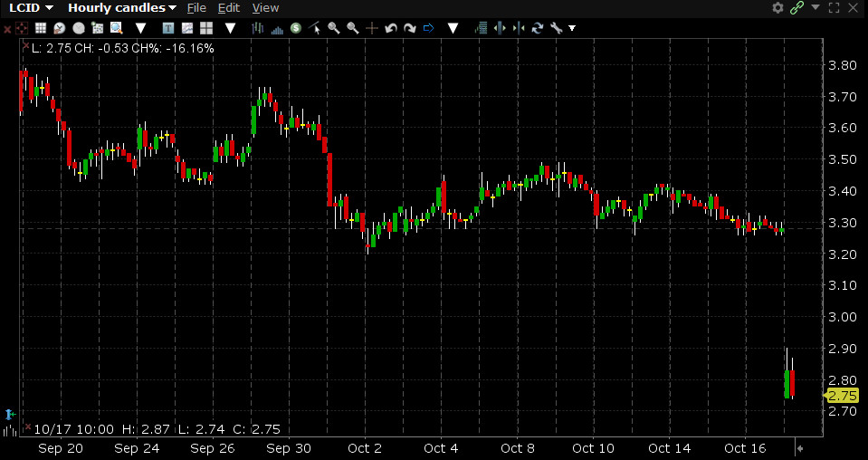Open the wrench chart settings tool
The image size is (868, 460).
pos(556,28)
